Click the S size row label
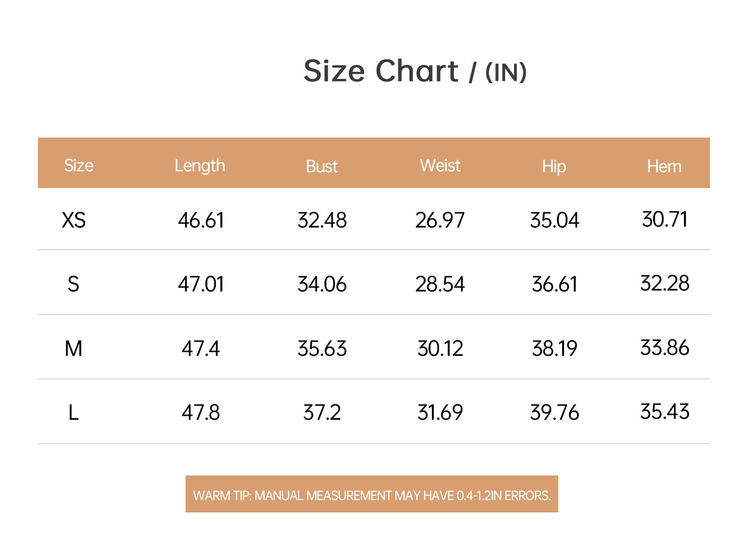This screenshot has width=747, height=560. pos(73,284)
